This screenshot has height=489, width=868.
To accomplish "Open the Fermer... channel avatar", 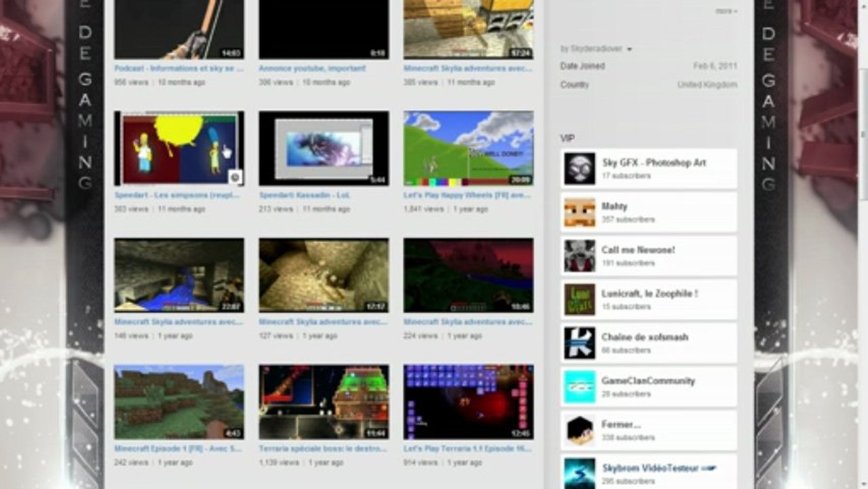I will pyautogui.click(x=580, y=431).
